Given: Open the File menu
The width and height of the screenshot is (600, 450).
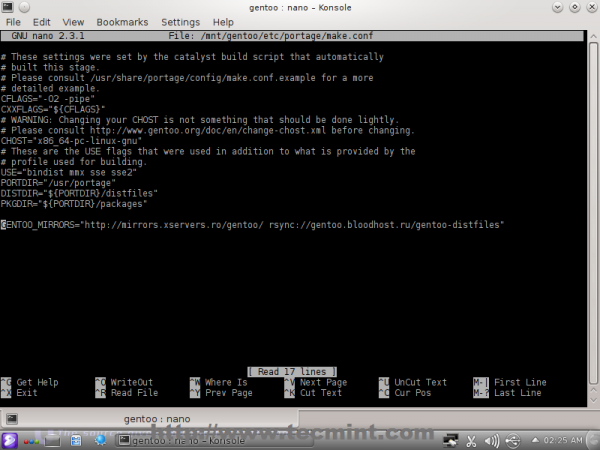Looking at the screenshot, I should click(x=13, y=22).
